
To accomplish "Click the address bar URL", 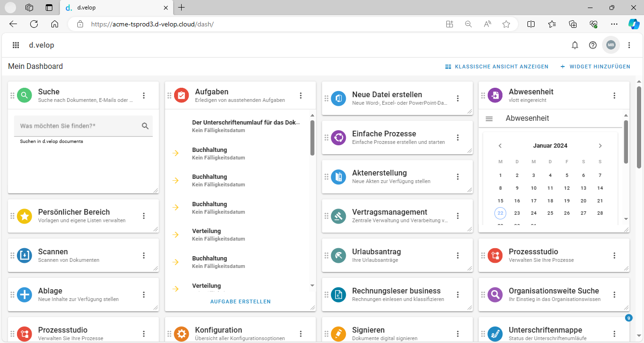I will [152, 24].
